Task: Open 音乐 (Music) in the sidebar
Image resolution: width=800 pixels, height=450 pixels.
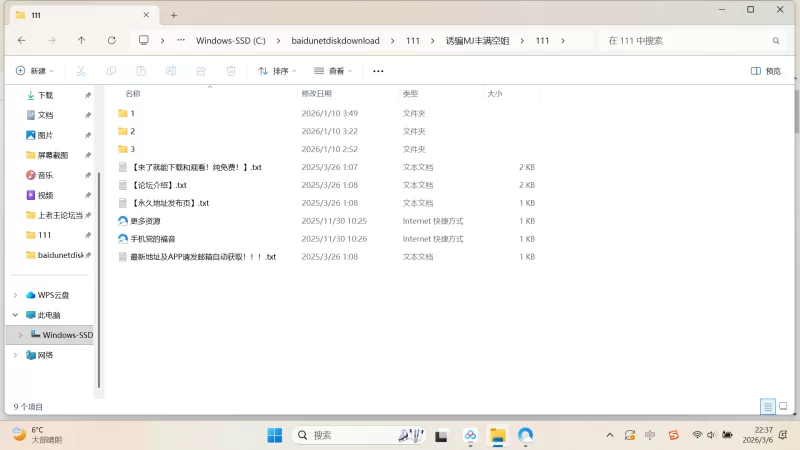Action: [x=45, y=175]
